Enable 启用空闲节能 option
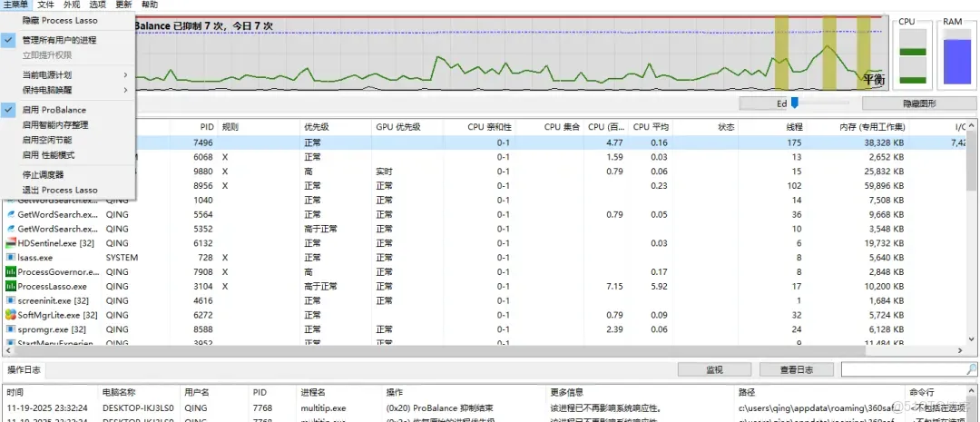The height and width of the screenshot is (422, 980). [x=67, y=140]
